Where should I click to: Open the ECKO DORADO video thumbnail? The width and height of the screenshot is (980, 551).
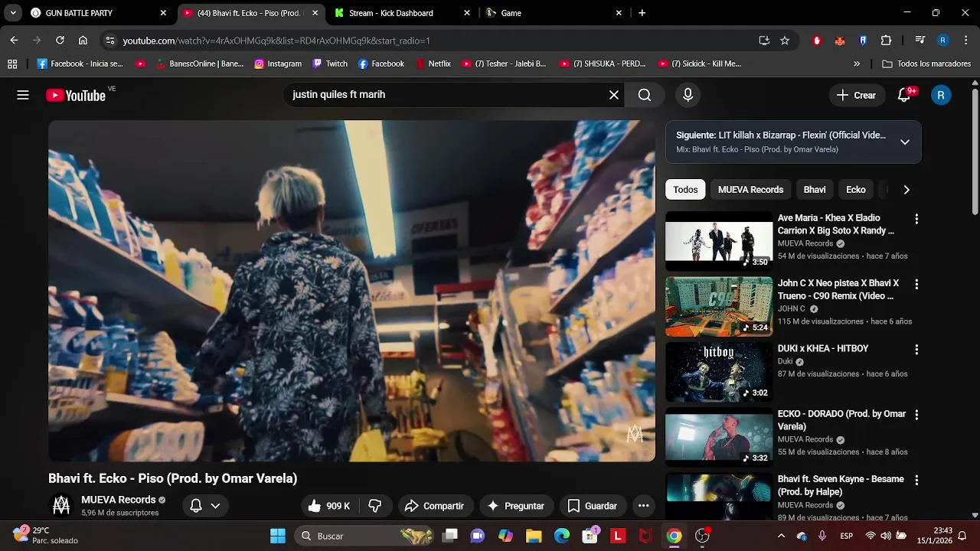coord(719,437)
